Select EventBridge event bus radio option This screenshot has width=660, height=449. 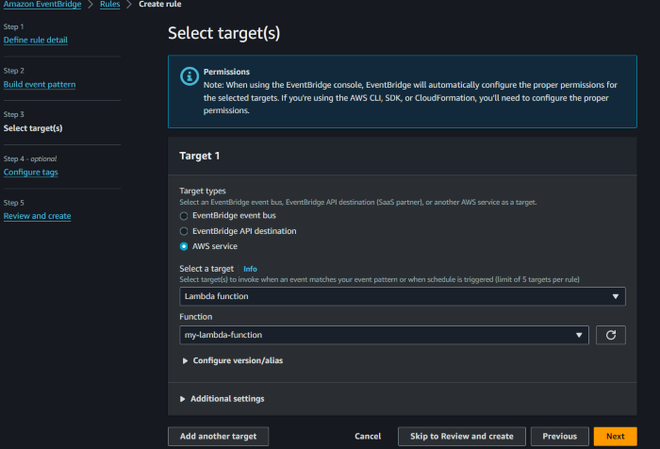click(x=184, y=216)
